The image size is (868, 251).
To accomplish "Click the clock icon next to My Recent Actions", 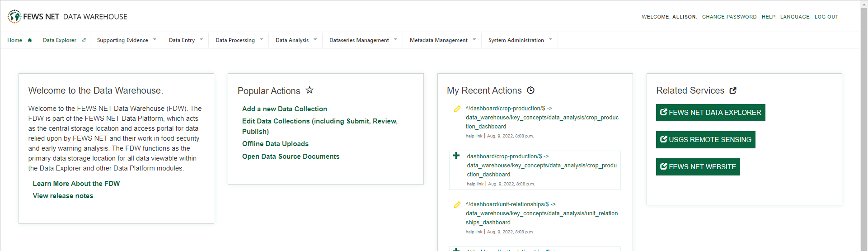I will (531, 90).
